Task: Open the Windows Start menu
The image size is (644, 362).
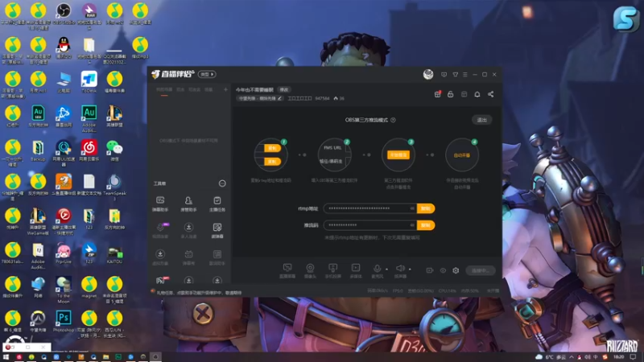Action: (6, 357)
